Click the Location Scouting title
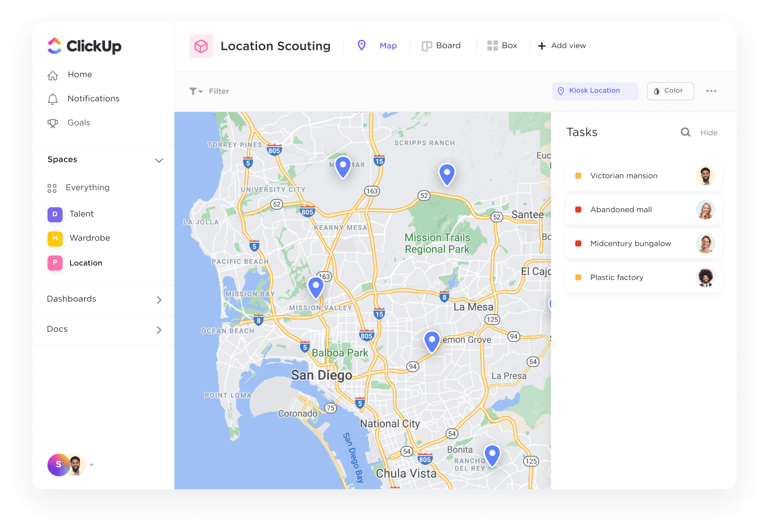 point(275,46)
